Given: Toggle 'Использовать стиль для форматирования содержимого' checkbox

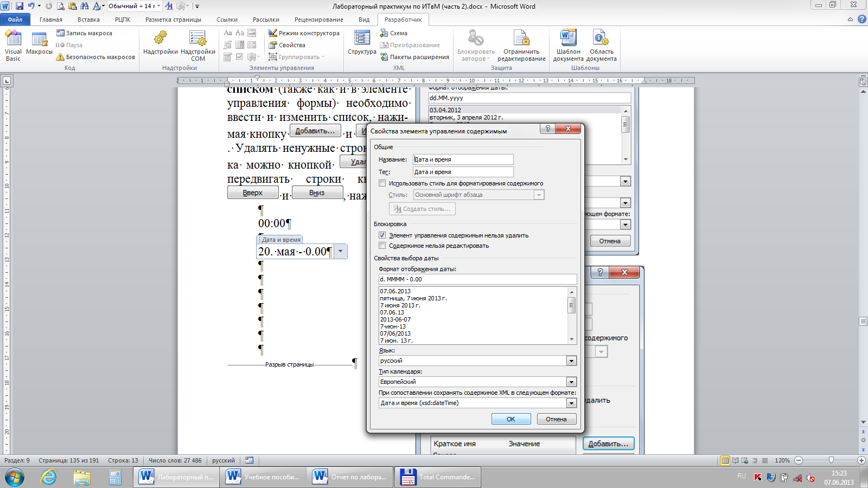Looking at the screenshot, I should [x=382, y=183].
